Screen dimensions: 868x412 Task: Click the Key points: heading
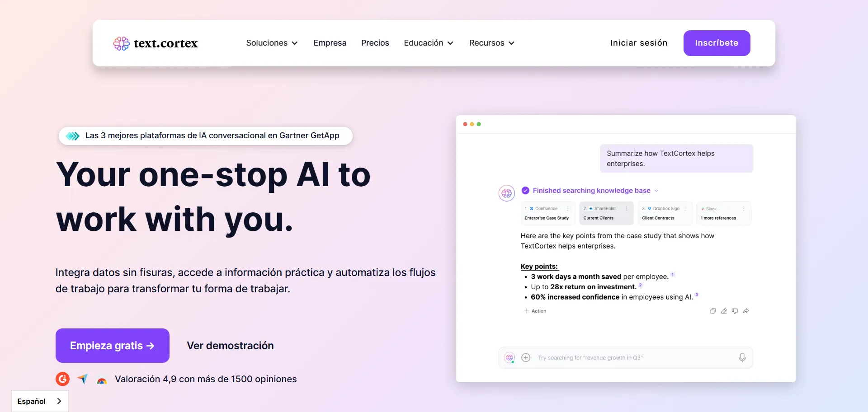(539, 267)
